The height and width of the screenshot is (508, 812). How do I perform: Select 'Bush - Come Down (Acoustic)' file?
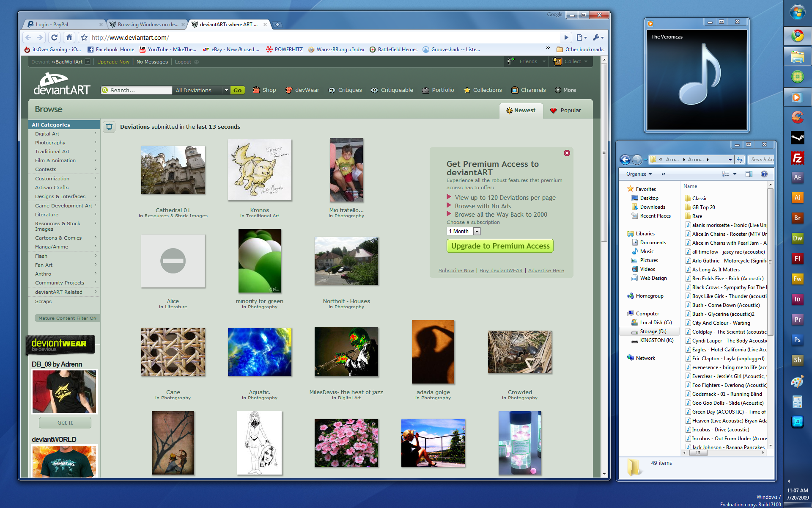726,305
